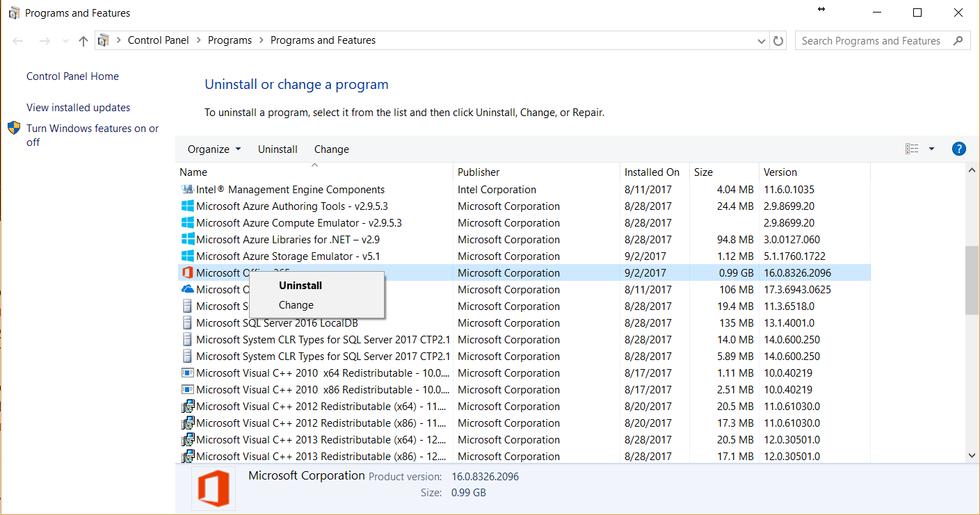Image resolution: width=980 pixels, height=515 pixels.
Task: Click the change view icon
Action: (912, 149)
